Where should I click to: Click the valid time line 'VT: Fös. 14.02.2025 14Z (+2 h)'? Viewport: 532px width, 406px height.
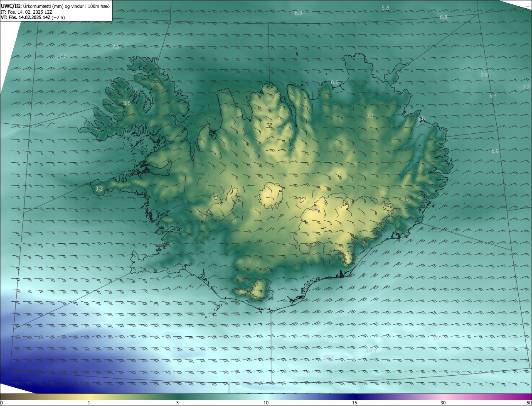click(33, 17)
